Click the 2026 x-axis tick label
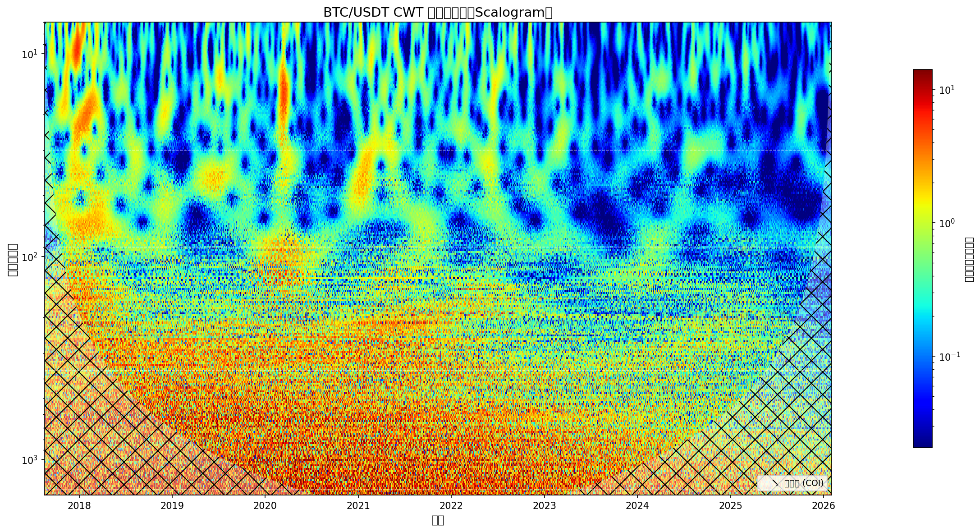980x532 pixels. tap(823, 506)
